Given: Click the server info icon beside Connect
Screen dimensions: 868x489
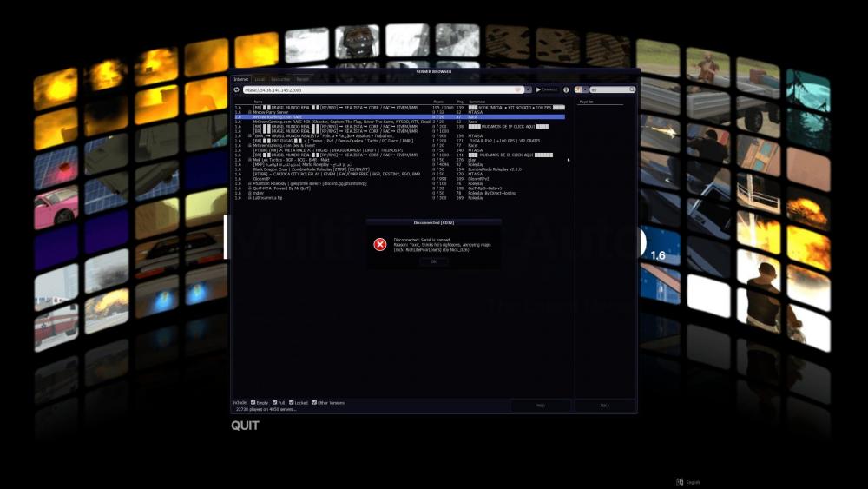Looking at the screenshot, I should tap(566, 89).
